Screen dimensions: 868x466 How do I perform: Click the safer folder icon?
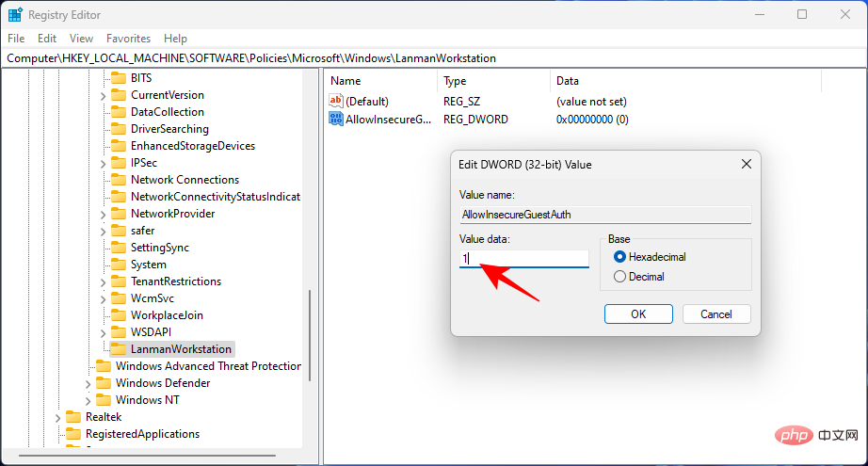click(x=119, y=231)
